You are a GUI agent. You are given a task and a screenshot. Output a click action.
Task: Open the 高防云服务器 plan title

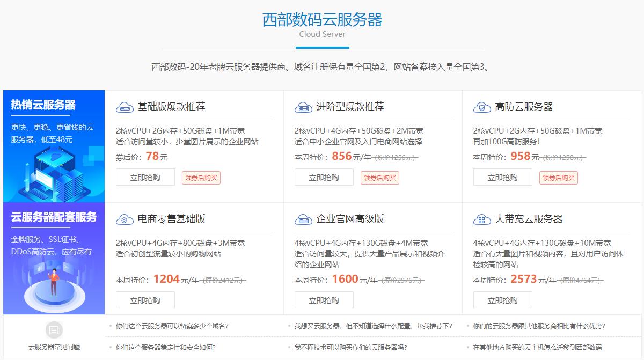[524, 107]
